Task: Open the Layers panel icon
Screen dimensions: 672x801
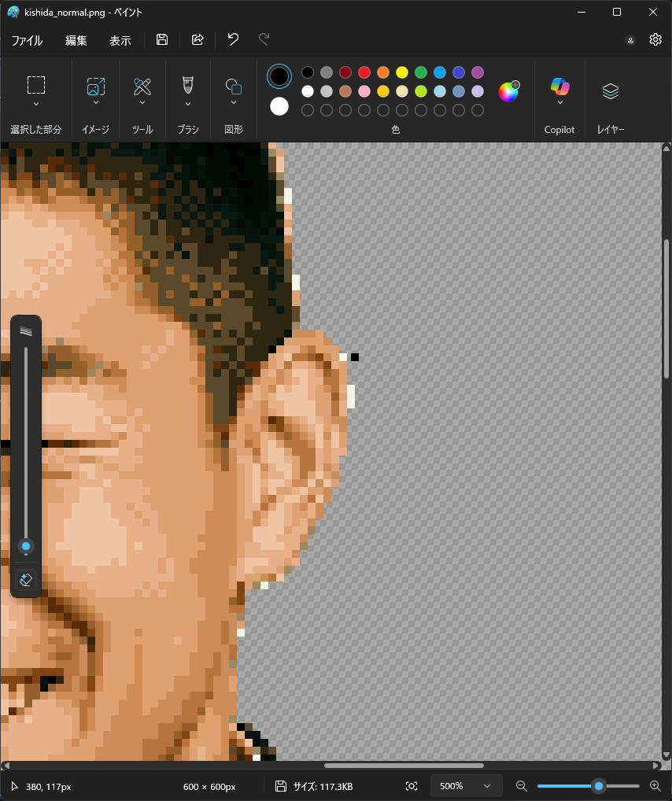Action: 610,91
